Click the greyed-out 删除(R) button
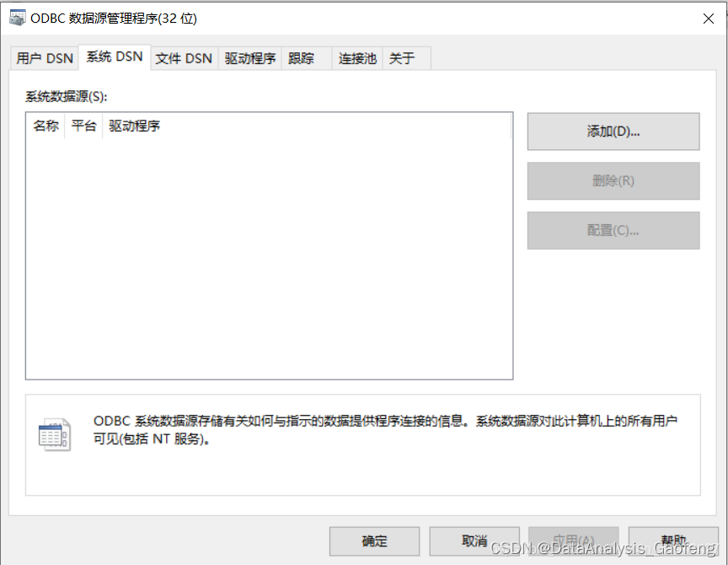This screenshot has width=728, height=565. 613,180
